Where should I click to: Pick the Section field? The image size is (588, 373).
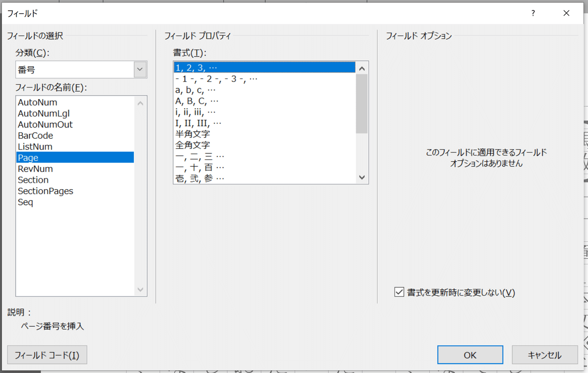pos(75,180)
